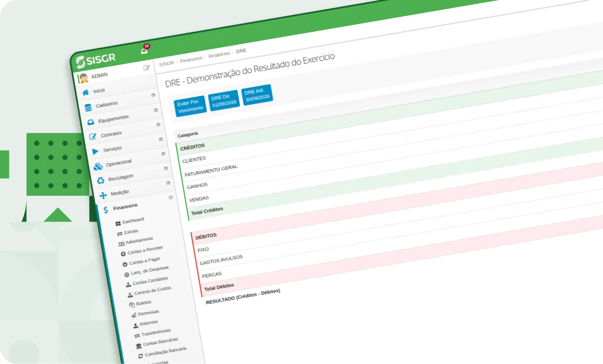Click the Início home icon
This screenshot has height=364, width=603.
(x=85, y=92)
